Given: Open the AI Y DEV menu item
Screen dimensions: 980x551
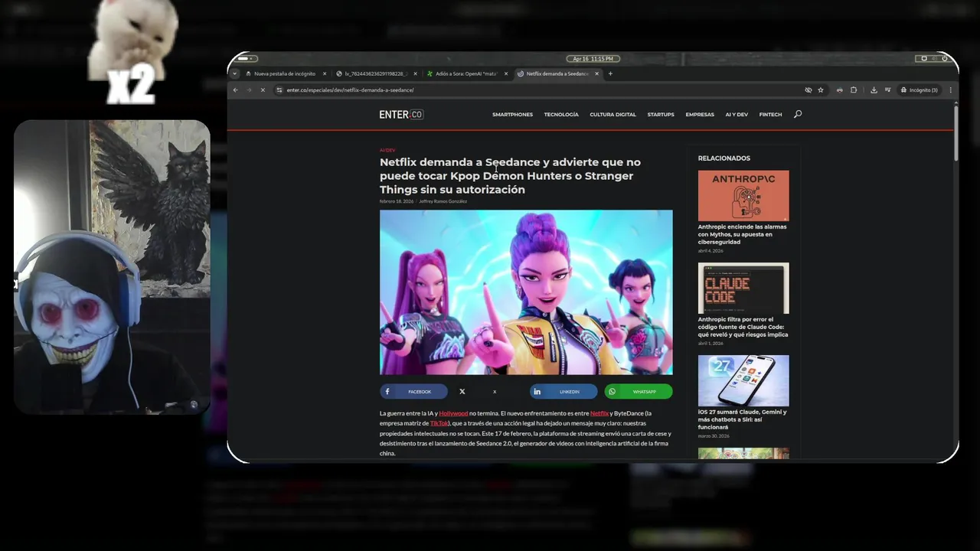Looking at the screenshot, I should tap(737, 115).
